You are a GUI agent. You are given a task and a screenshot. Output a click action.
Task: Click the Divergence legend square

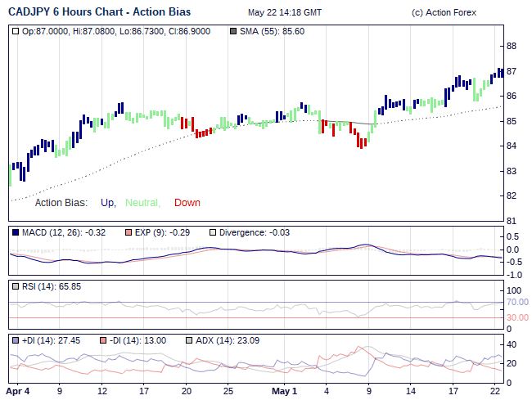(x=214, y=233)
